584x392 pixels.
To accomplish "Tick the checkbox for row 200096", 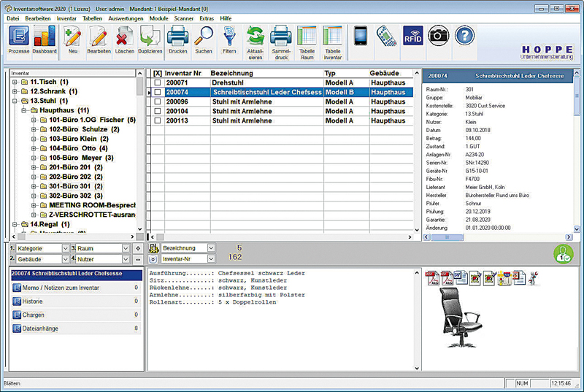I will pyautogui.click(x=157, y=102).
